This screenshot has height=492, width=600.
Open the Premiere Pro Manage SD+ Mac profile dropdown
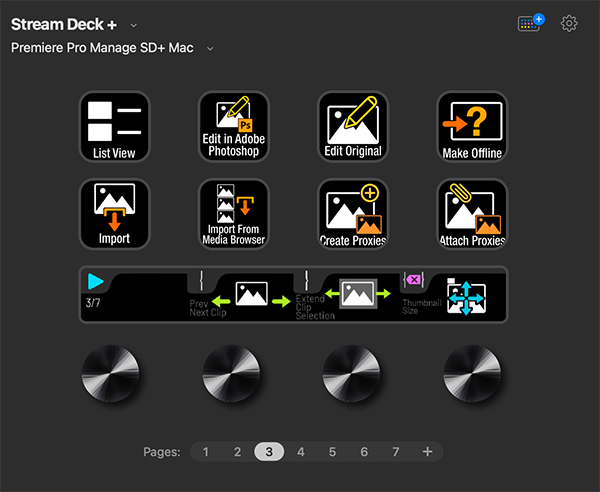click(210, 49)
